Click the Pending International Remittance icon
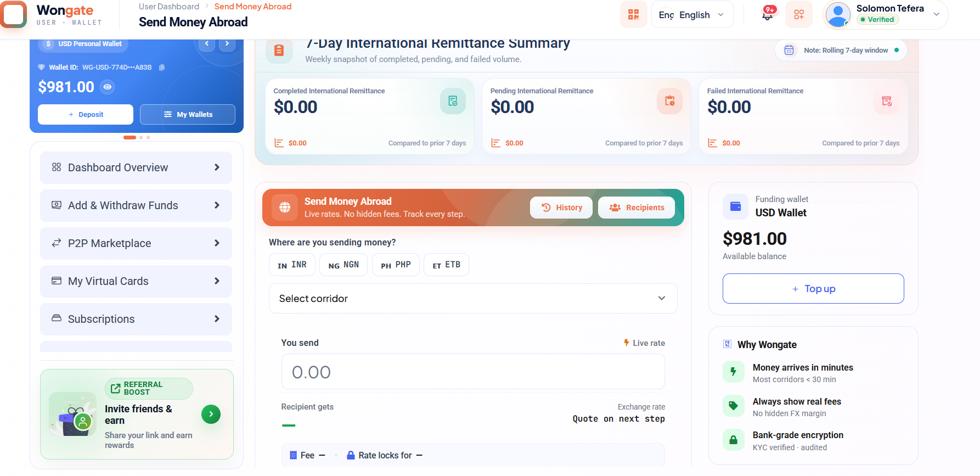This screenshot has height=476, width=980. tap(669, 101)
